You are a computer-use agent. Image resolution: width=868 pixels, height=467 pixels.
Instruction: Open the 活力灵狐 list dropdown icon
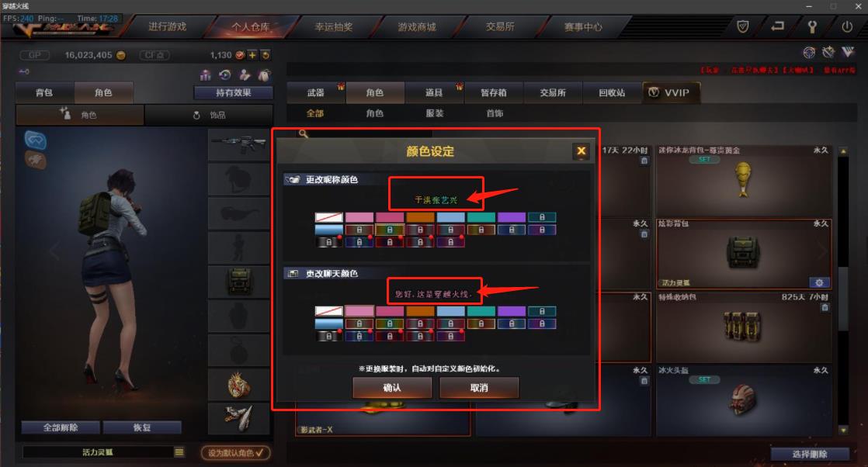click(179, 452)
